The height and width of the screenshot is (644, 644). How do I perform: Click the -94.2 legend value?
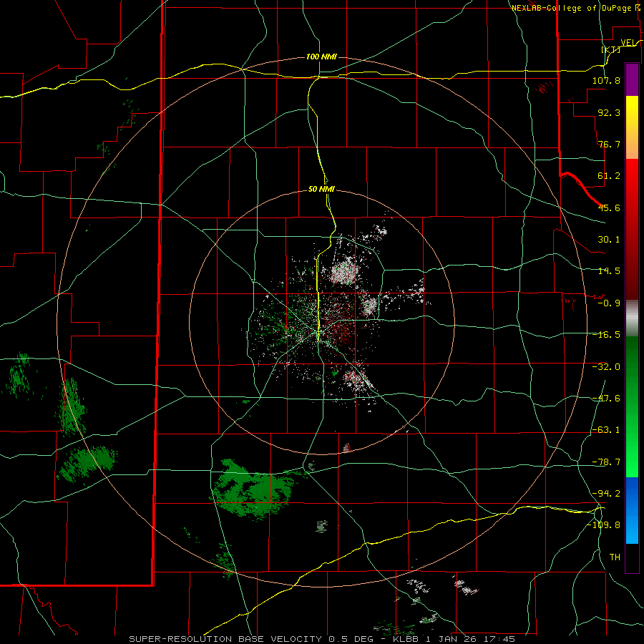pyautogui.click(x=606, y=494)
